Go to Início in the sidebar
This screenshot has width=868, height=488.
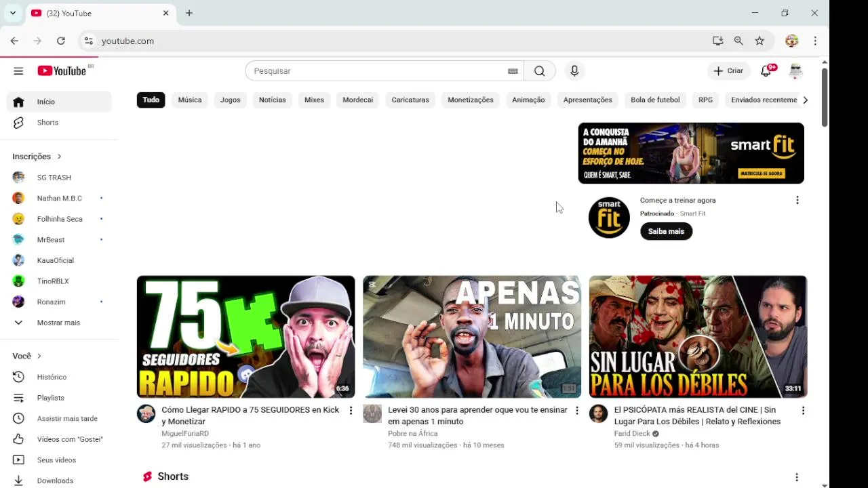coord(59,102)
